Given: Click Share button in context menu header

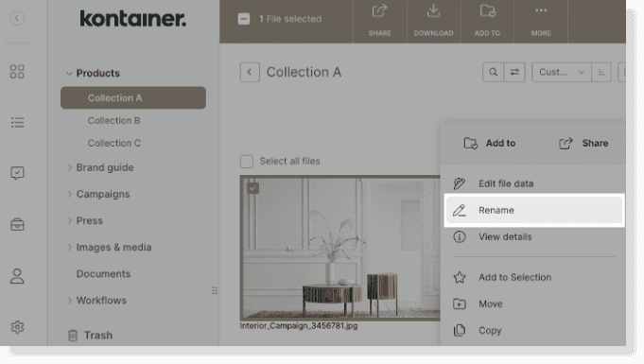Looking at the screenshot, I should click(x=583, y=143).
